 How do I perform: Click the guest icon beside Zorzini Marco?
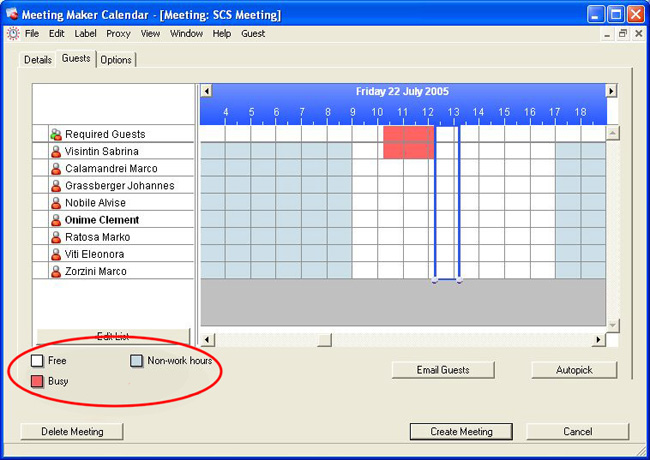tap(56, 272)
